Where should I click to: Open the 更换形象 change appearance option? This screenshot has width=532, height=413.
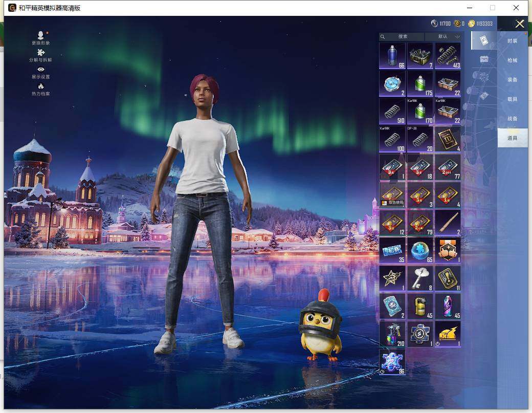click(x=41, y=38)
